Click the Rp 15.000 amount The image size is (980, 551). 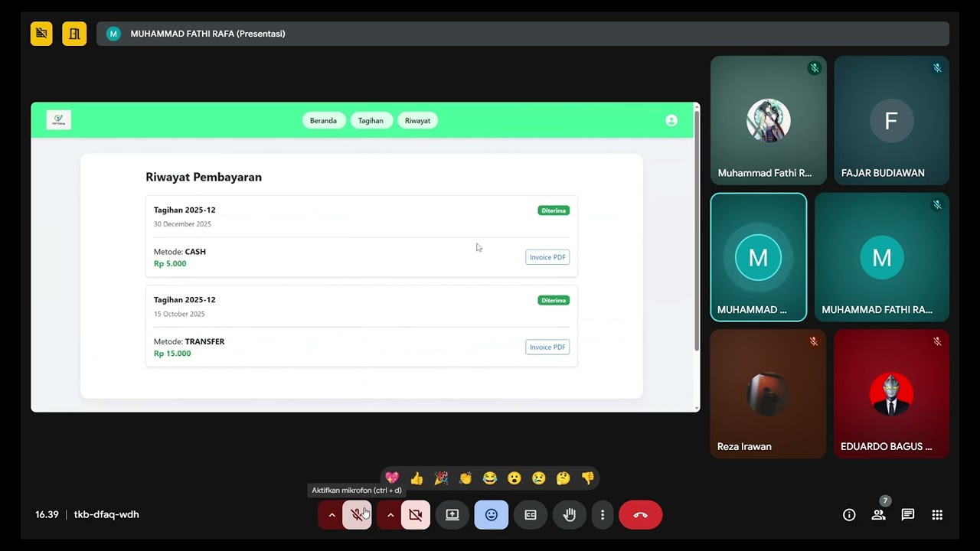pyautogui.click(x=172, y=354)
